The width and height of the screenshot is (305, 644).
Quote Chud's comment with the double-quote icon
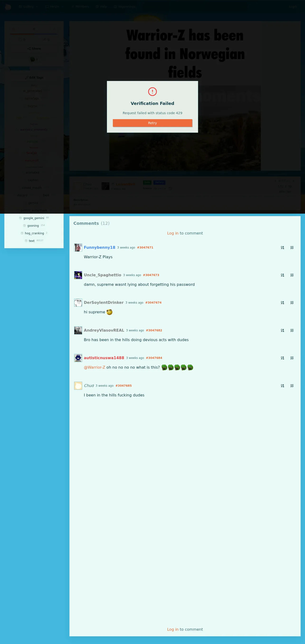point(292,385)
